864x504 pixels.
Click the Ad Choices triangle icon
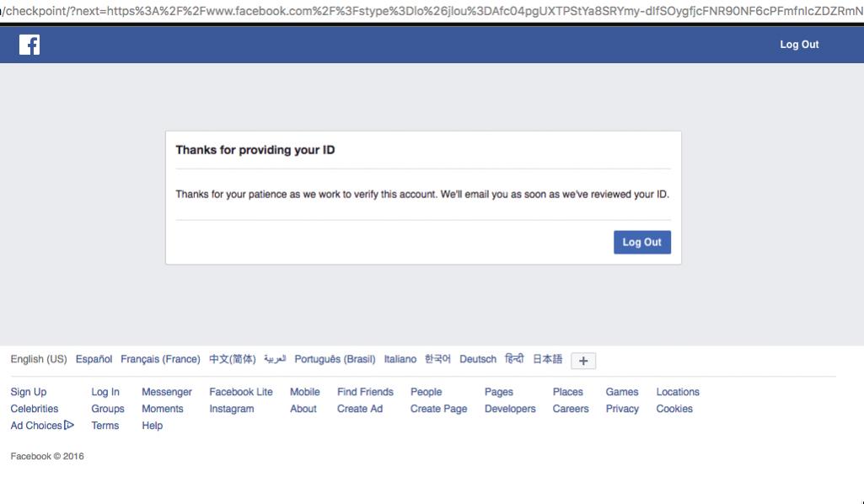(x=69, y=426)
